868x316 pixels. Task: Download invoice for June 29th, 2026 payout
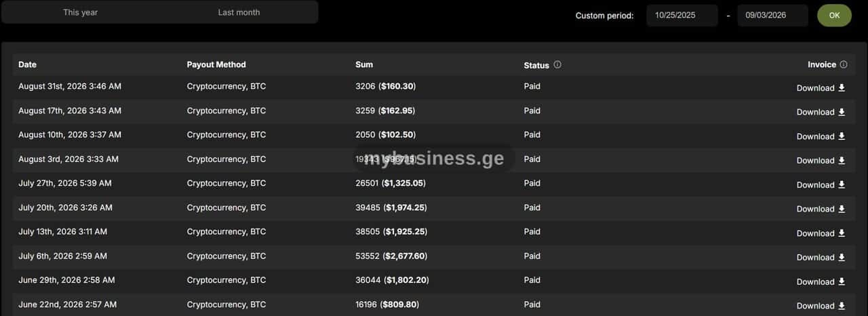pyautogui.click(x=821, y=282)
